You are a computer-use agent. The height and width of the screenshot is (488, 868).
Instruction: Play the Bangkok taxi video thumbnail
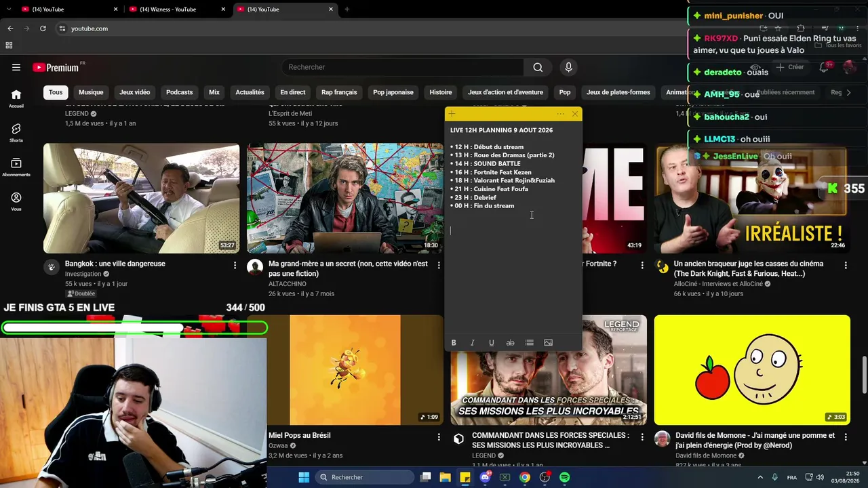tap(142, 199)
